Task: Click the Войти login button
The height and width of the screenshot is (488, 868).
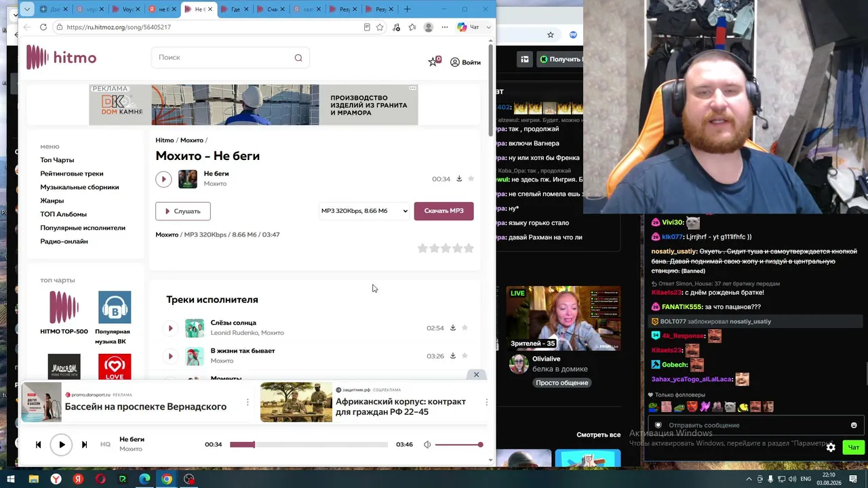Action: [x=465, y=62]
